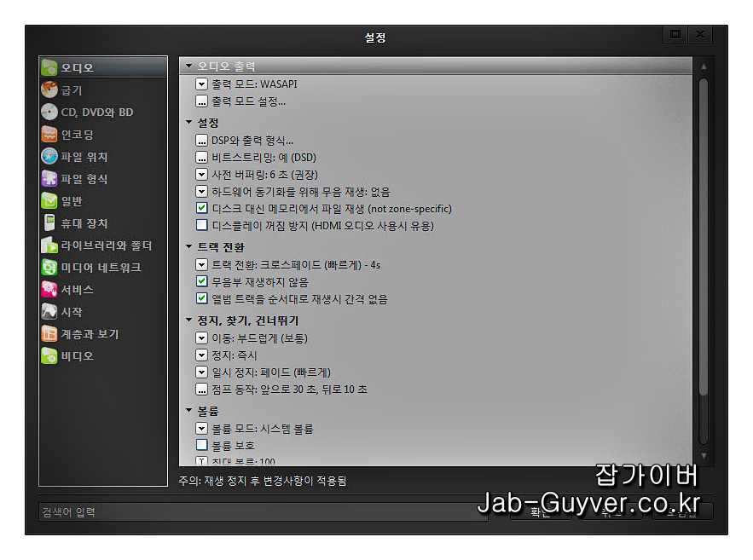Open 정지: 즉시 dropdown

click(x=202, y=355)
